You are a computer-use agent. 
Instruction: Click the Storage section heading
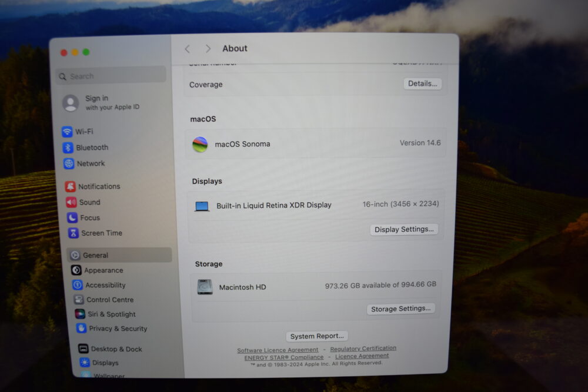(209, 264)
